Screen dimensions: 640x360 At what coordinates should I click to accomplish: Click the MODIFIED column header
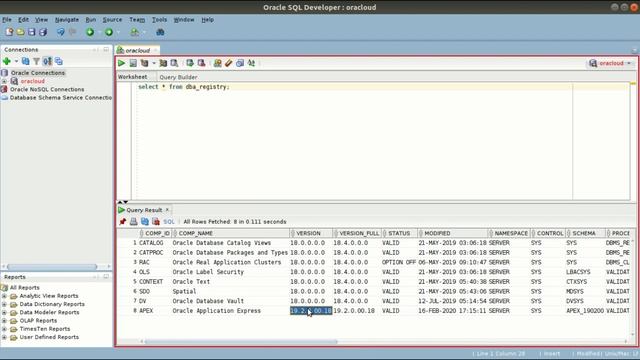click(x=452, y=233)
